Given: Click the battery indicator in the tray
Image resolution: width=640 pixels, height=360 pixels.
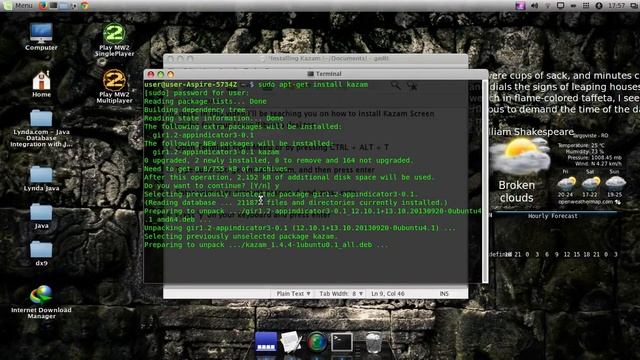Looking at the screenshot, I should (573, 5).
